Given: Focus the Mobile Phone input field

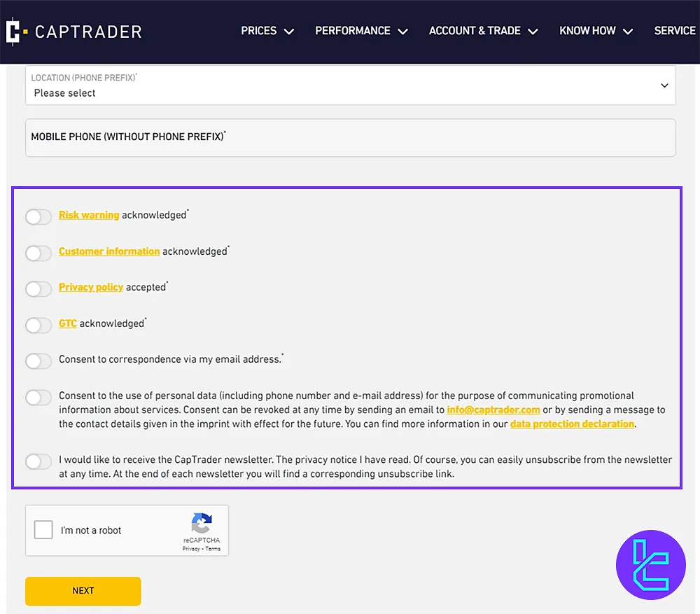Looking at the screenshot, I should pos(351,137).
